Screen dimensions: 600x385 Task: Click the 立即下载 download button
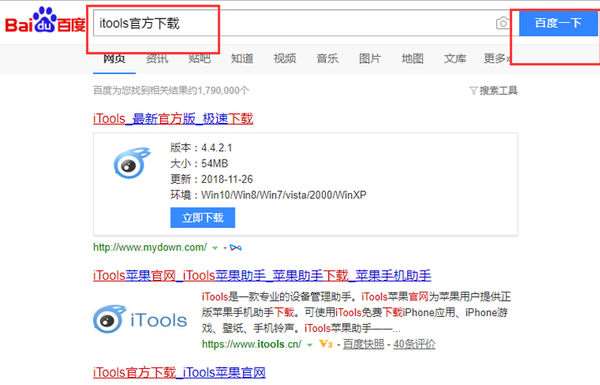pyautogui.click(x=202, y=218)
